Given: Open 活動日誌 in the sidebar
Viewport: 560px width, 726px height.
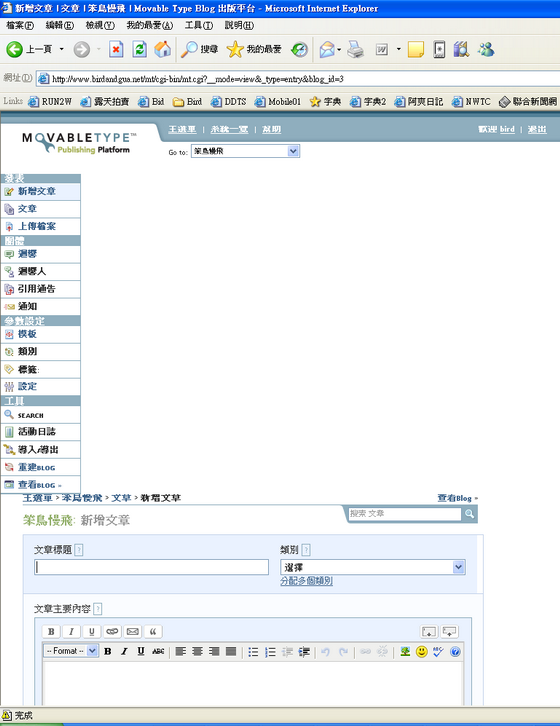Looking at the screenshot, I should tap(40, 432).
